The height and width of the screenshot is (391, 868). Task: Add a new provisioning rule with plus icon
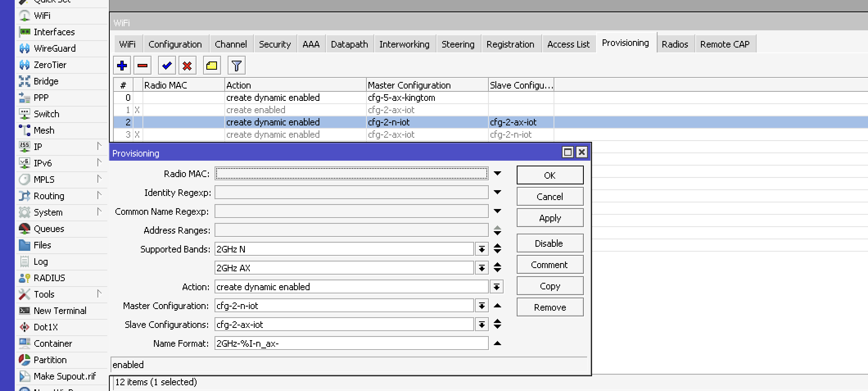click(x=122, y=66)
